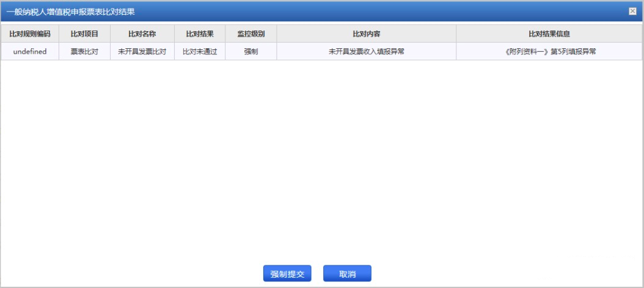Click the 取消 button
Screen dimensions: 644x288
(x=347, y=273)
